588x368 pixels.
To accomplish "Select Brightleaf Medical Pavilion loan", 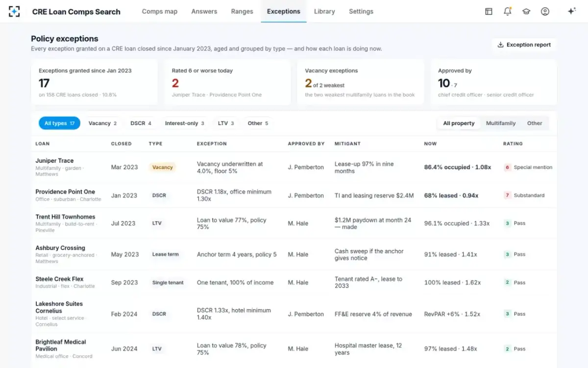I will click(x=60, y=345).
